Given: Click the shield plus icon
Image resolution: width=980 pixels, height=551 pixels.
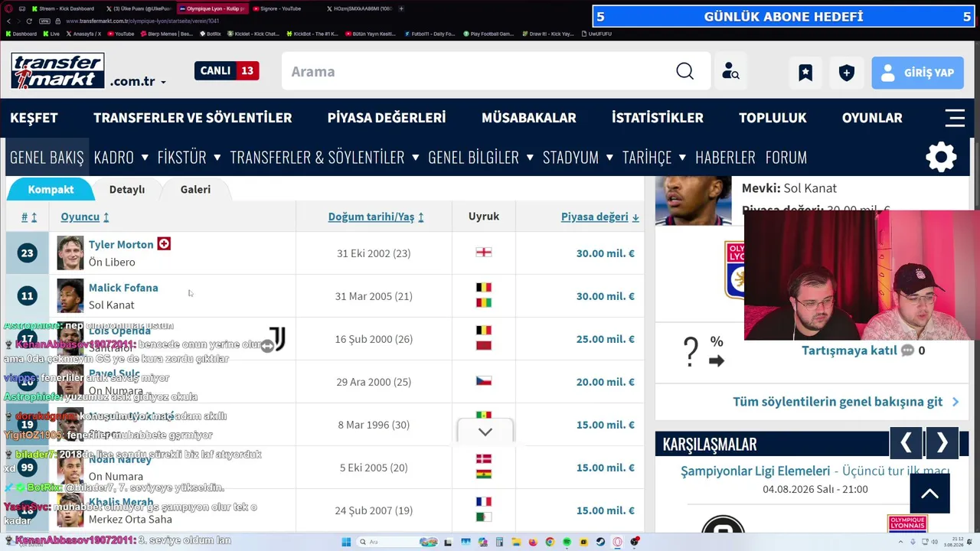Looking at the screenshot, I should [x=846, y=72].
